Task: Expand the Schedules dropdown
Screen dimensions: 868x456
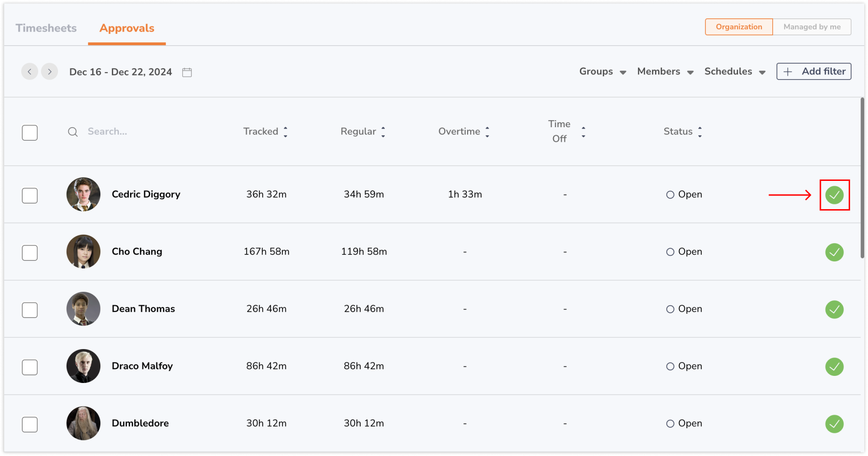Action: (735, 72)
